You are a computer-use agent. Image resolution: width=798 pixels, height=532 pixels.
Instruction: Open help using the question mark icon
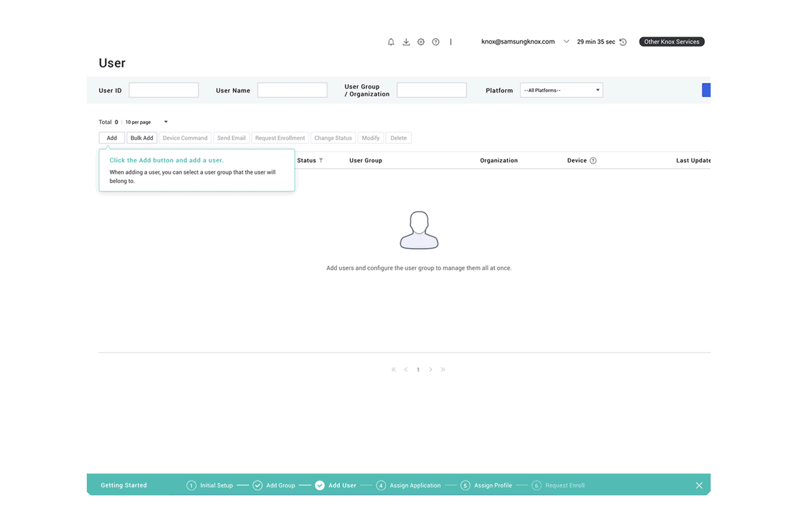[x=435, y=42]
